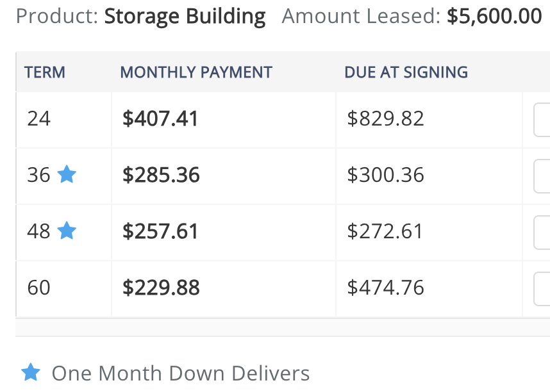
Task: Choose the button in the 36 month row
Action: click(x=542, y=176)
